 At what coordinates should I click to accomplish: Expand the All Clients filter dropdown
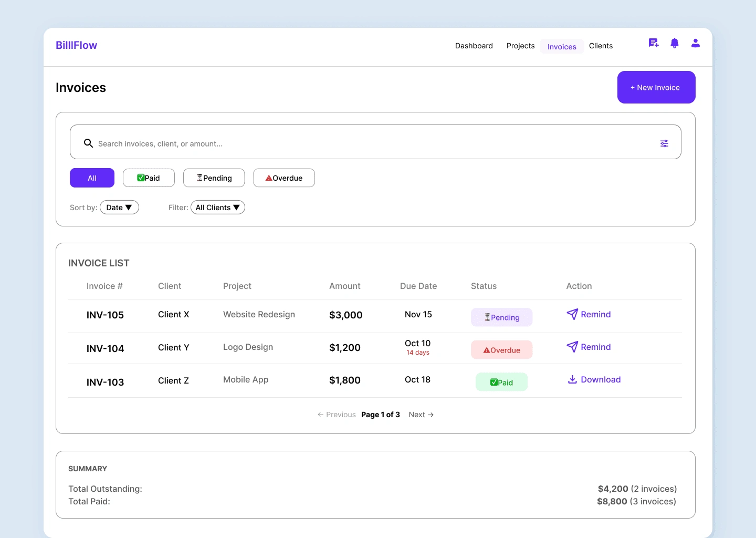[218, 208]
